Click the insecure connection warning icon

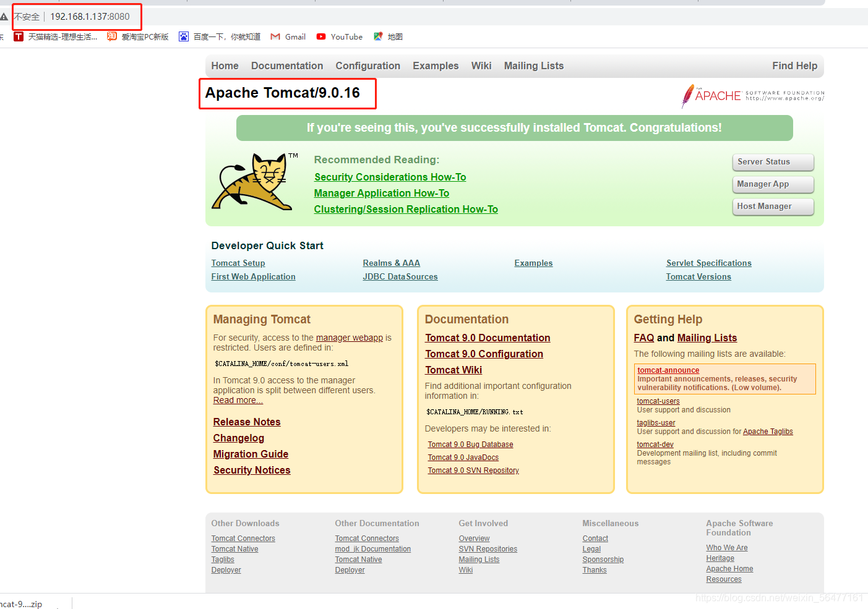(4, 17)
